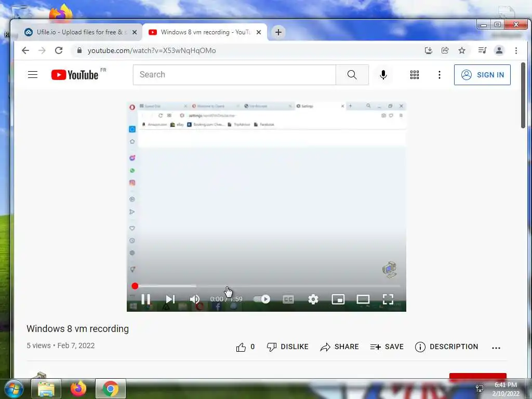Screen dimensions: 532x399
Task: Open YouTube hamburger guide menu
Action: 33,75
